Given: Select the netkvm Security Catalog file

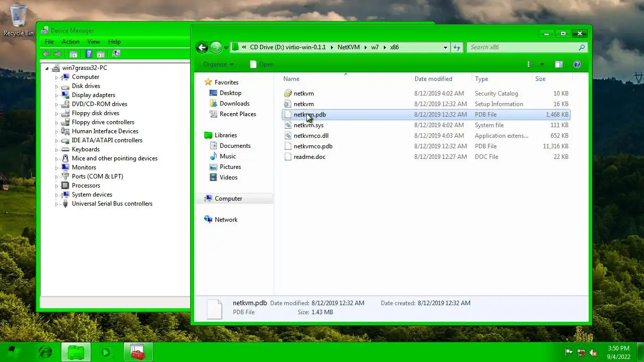Looking at the screenshot, I should [426, 94].
